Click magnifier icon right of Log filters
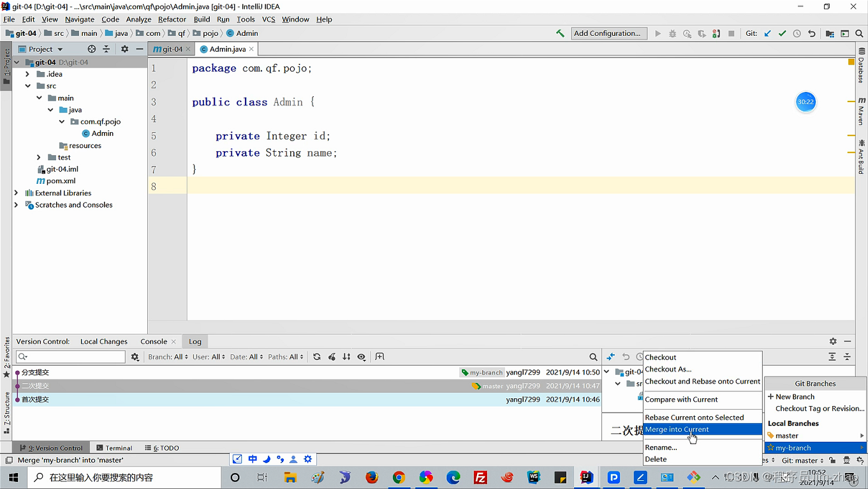 coord(593,357)
